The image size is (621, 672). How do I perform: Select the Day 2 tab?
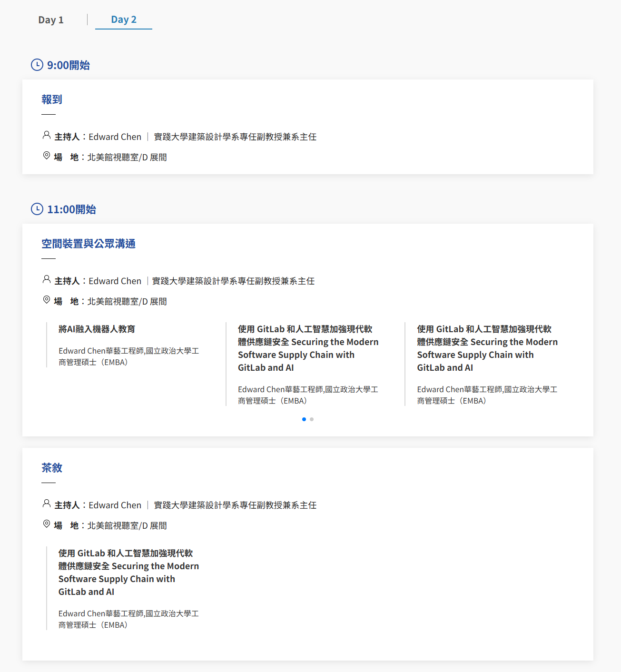pyautogui.click(x=124, y=20)
